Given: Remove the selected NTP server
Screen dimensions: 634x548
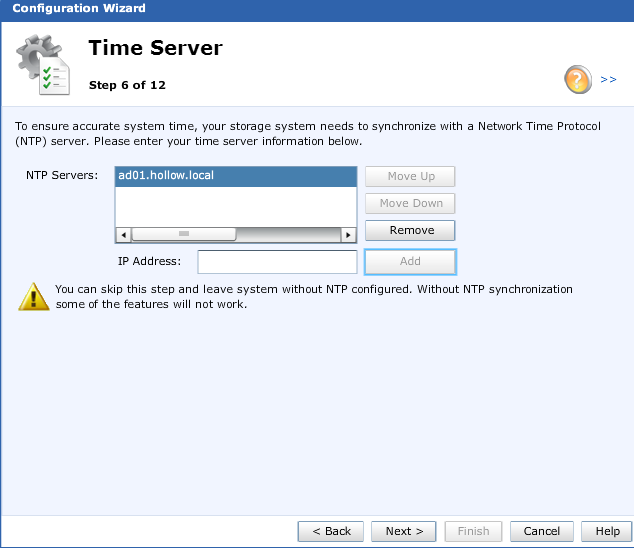Looking at the screenshot, I should point(410,230).
